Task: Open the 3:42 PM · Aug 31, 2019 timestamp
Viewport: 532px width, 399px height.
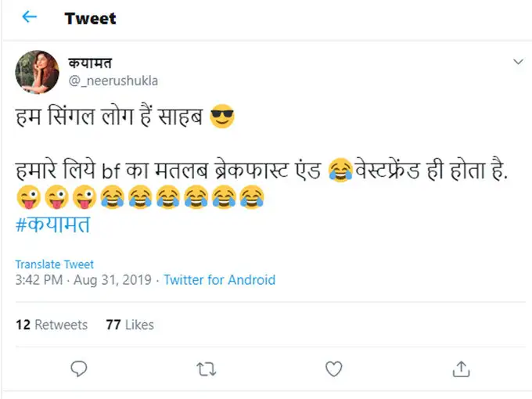Action: [x=84, y=280]
